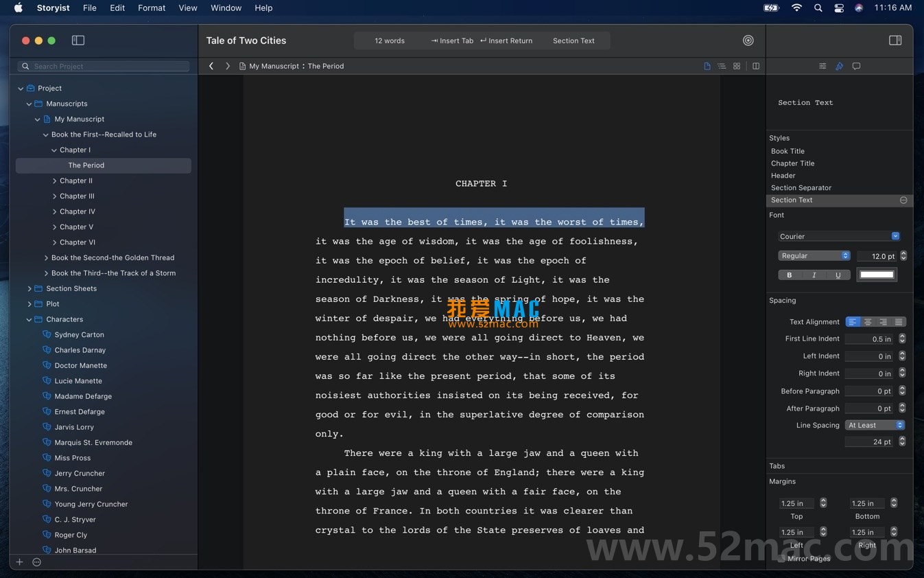Open the Courier font family dropdown
This screenshot has width=924, height=578.
838,236
